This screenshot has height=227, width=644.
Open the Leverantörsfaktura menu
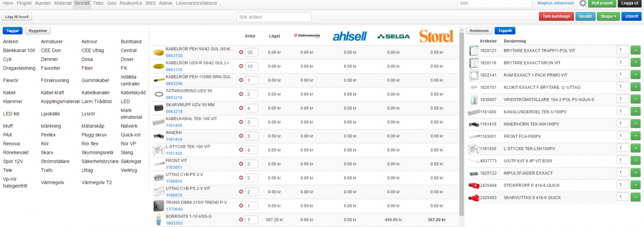tap(196, 3)
